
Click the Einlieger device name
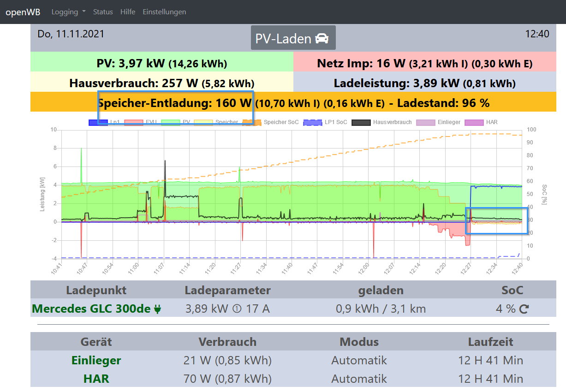pos(96,360)
